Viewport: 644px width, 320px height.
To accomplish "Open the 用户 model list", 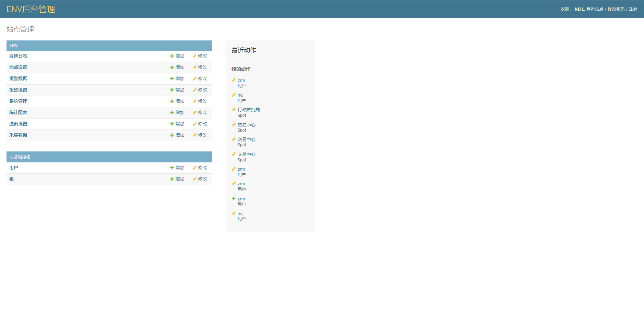I will 14,168.
